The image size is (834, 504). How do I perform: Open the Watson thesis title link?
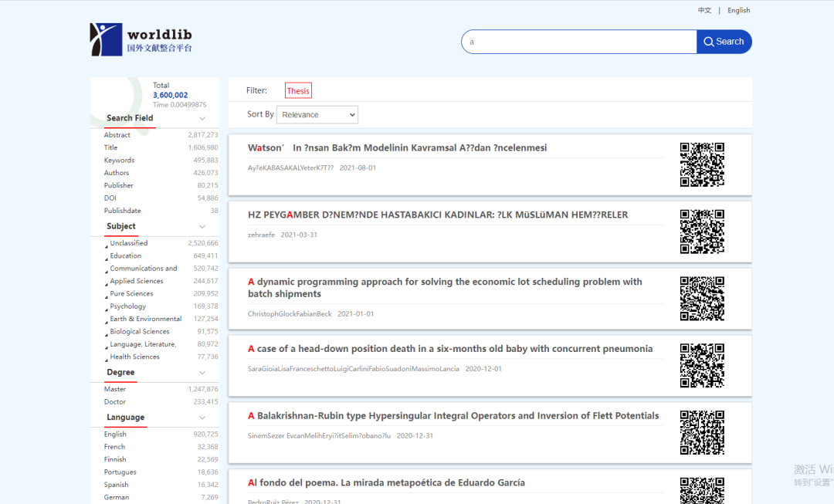397,148
